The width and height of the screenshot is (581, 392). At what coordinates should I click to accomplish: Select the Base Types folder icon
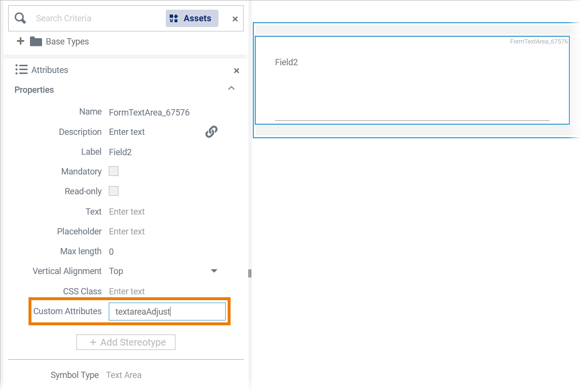click(x=36, y=42)
